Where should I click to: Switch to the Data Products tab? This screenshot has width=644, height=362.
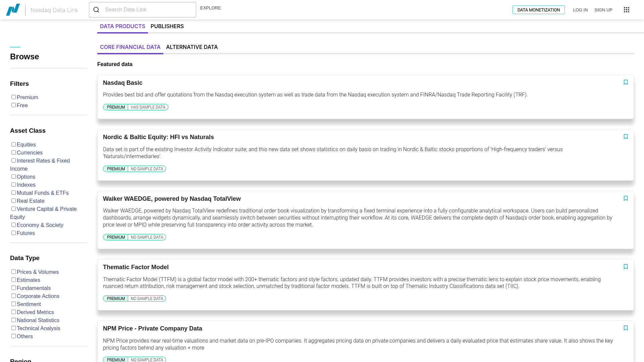click(x=122, y=26)
